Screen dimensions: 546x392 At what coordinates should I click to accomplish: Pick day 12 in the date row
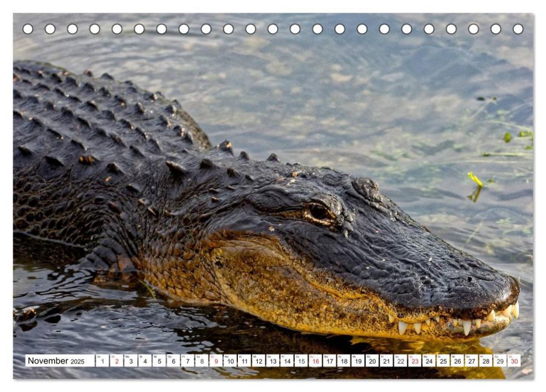point(258,361)
